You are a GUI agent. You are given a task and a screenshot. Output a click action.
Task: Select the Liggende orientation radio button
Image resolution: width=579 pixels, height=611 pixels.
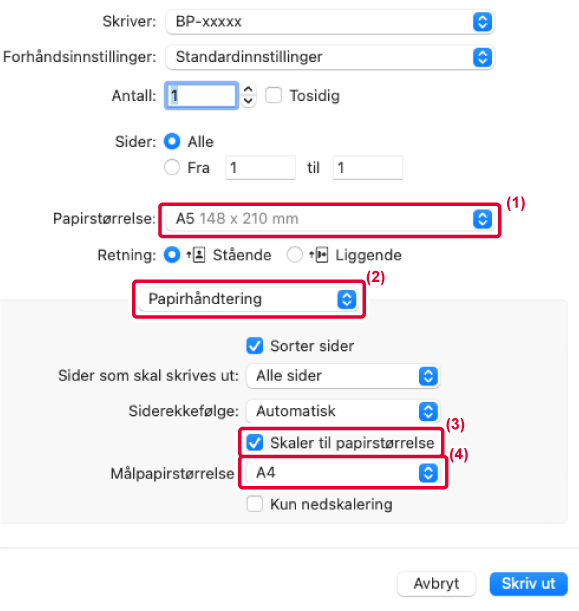coord(294,255)
